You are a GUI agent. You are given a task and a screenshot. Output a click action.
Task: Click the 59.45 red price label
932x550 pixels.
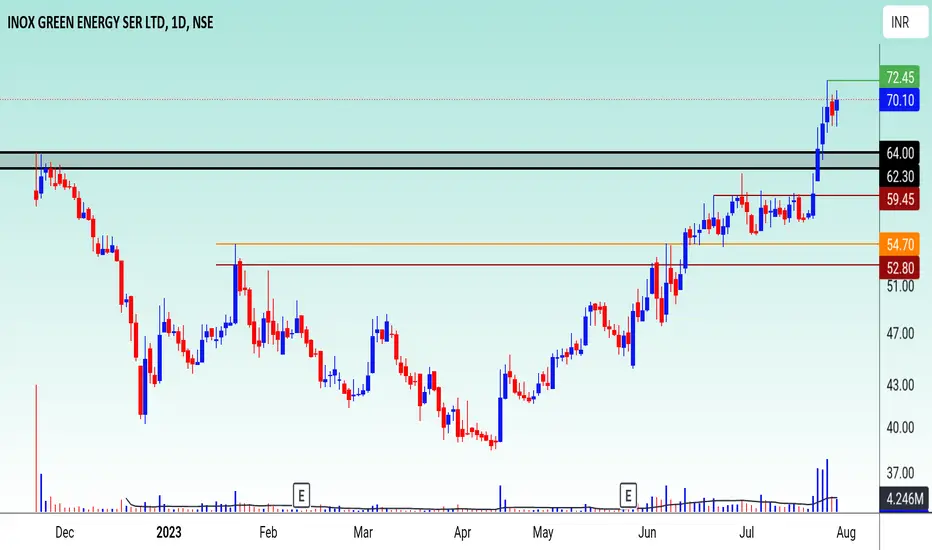[x=900, y=199]
